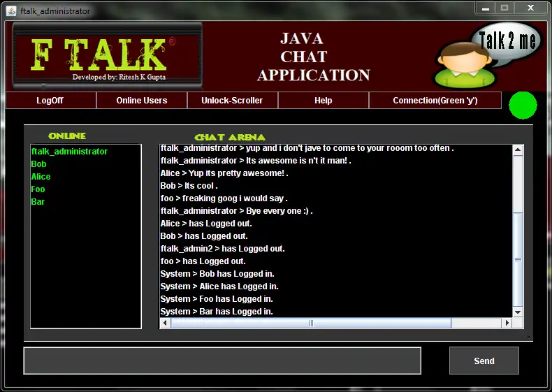Select ftalk_administrator in the online list

pyautogui.click(x=69, y=152)
